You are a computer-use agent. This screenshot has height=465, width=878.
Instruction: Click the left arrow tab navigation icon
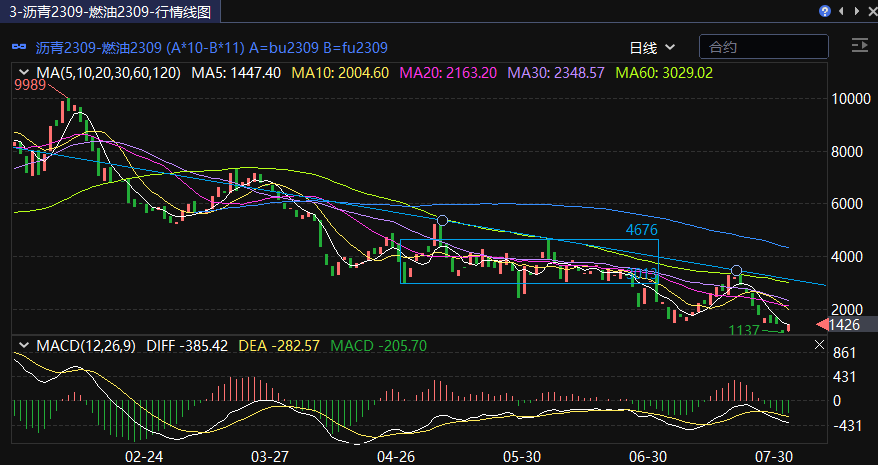coord(840,11)
